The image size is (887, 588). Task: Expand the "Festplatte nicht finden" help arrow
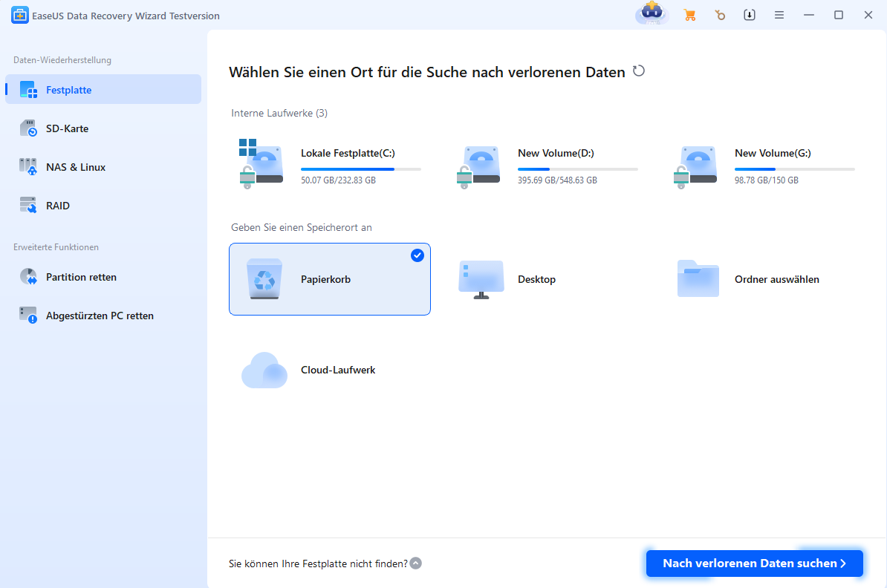click(416, 563)
